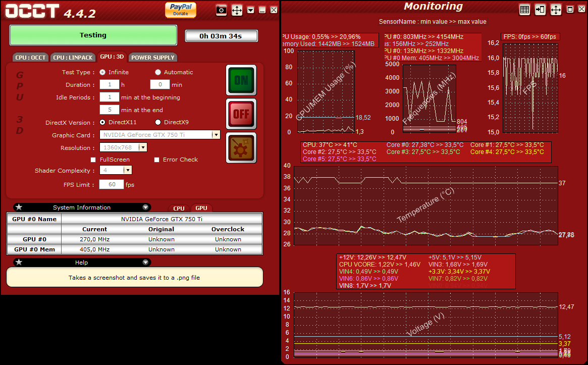The image size is (588, 365).
Task: Click the Original Unknown value in GPU #0 row
Action: tap(161, 239)
